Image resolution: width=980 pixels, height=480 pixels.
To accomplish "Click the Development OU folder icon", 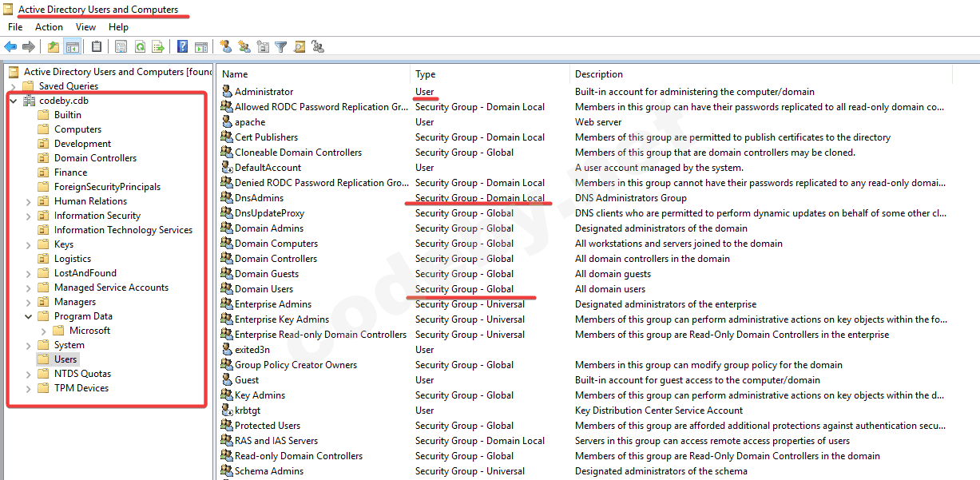I will click(x=43, y=144).
